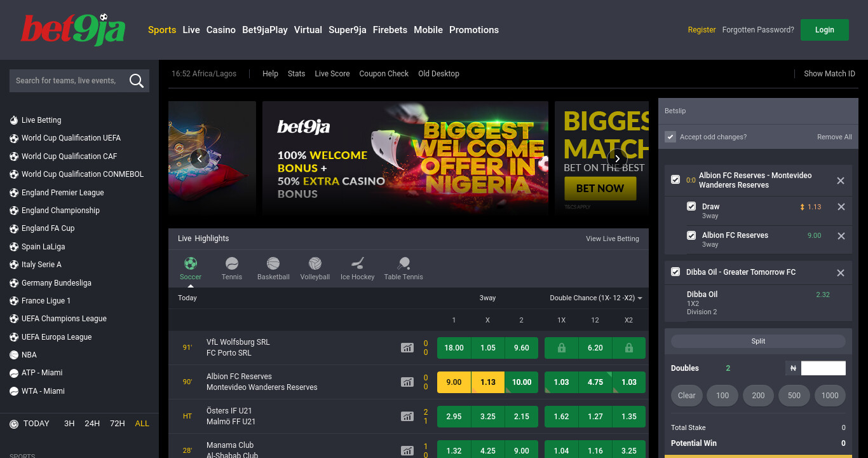Screen dimensions: 868x458
Task: Uncheck Dibba Oil - Greater Tomorrow FC checkbox
Action: 675,272
